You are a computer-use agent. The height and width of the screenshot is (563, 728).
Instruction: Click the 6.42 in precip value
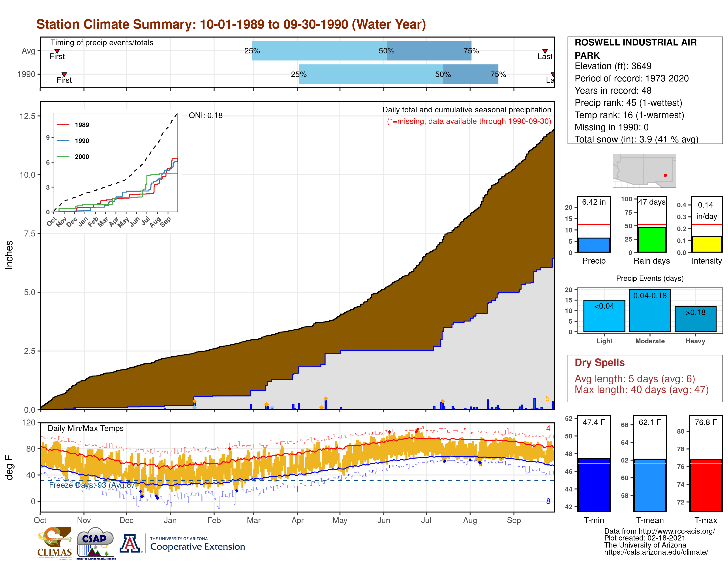click(x=594, y=202)
